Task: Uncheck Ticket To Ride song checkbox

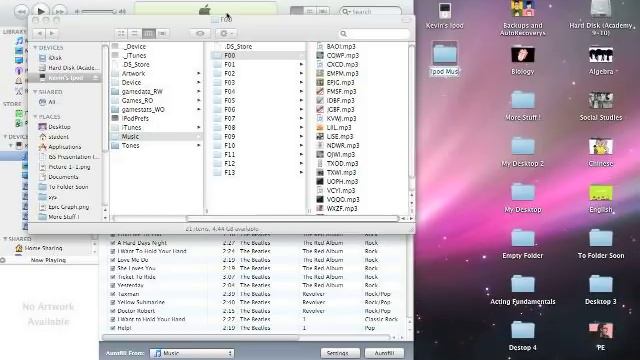Action: point(113,277)
